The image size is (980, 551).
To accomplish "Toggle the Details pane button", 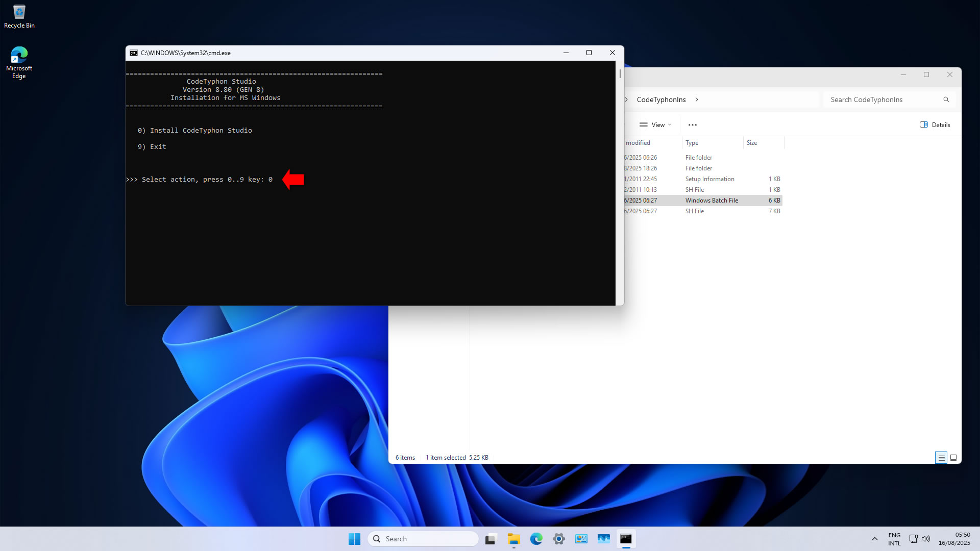I will point(935,124).
